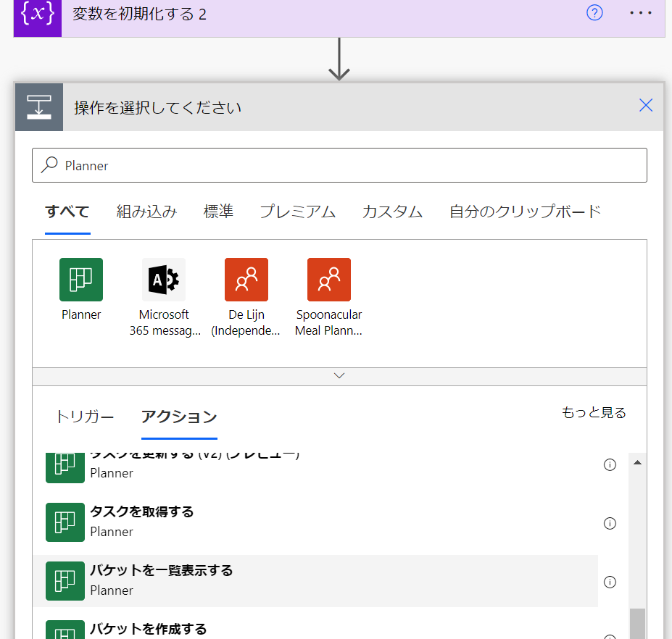Click the 変数を初期化する 2 title

point(139,14)
